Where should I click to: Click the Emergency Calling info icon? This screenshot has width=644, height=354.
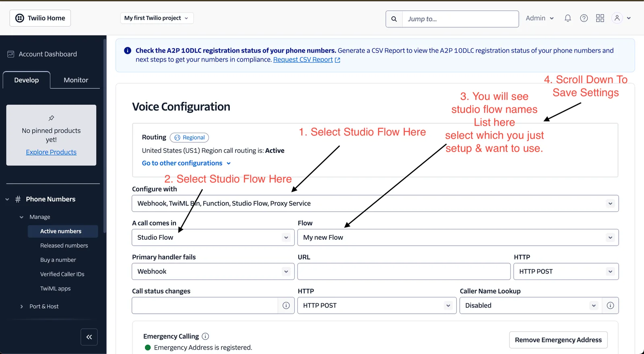(205, 336)
